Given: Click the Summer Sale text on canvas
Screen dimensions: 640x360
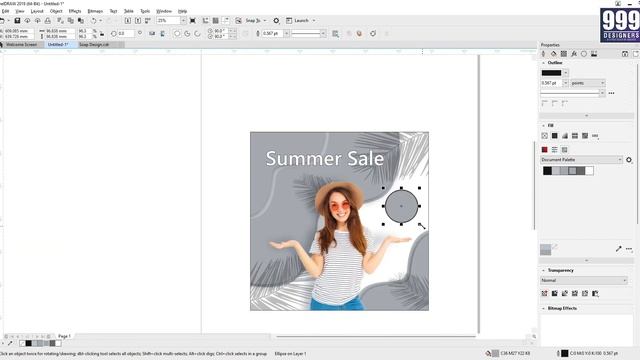Looking at the screenshot, I should click(325, 158).
